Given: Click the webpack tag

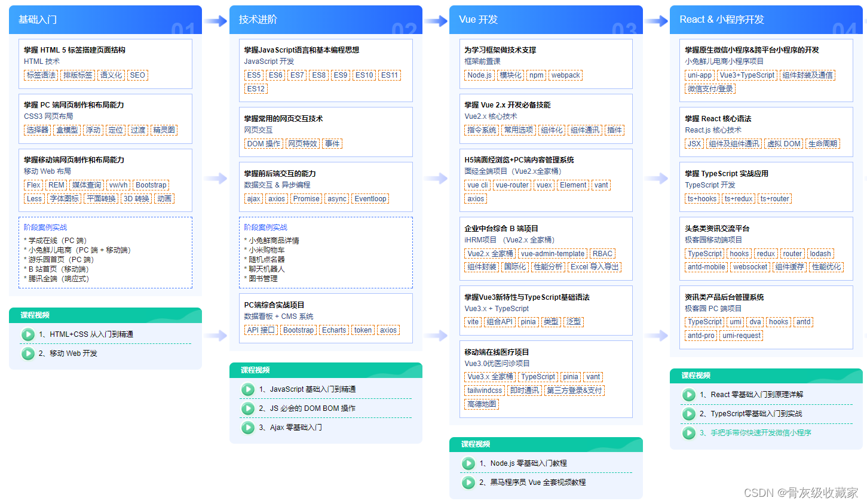Looking at the screenshot, I should (x=566, y=75).
